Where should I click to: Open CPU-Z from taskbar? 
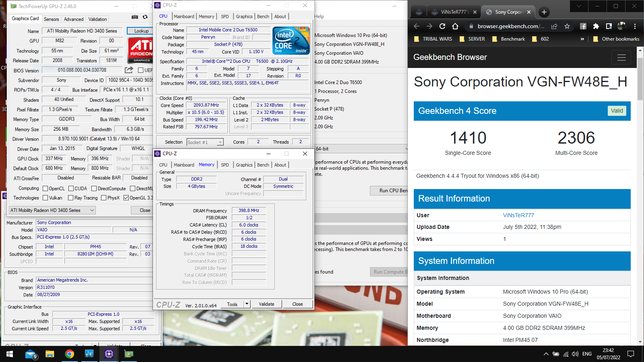[109, 354]
